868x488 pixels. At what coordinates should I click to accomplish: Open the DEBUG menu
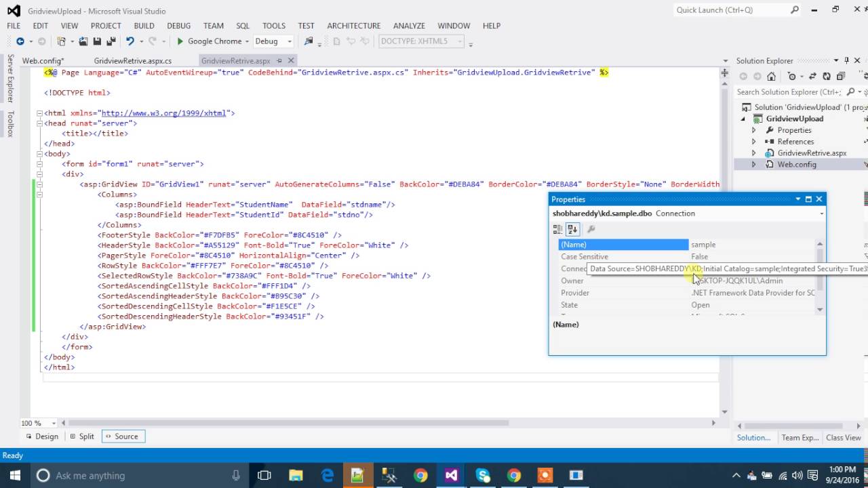(x=179, y=26)
